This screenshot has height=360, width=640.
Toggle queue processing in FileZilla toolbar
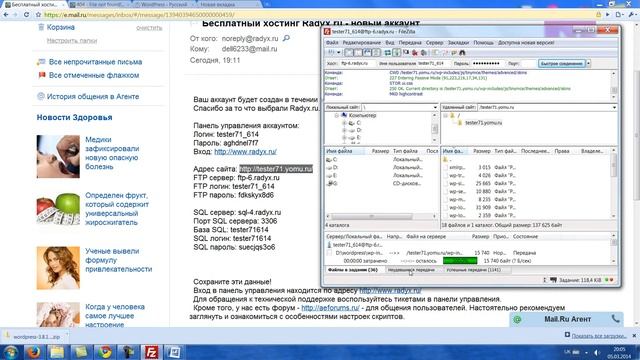click(396, 53)
